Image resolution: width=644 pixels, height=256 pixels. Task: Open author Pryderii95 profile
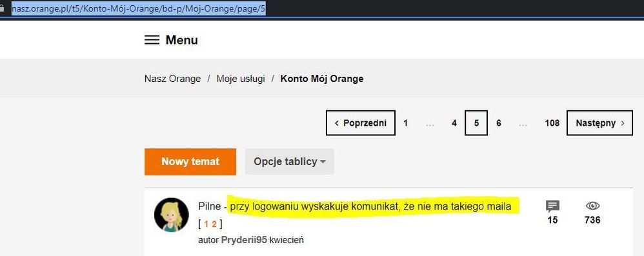[x=245, y=240]
